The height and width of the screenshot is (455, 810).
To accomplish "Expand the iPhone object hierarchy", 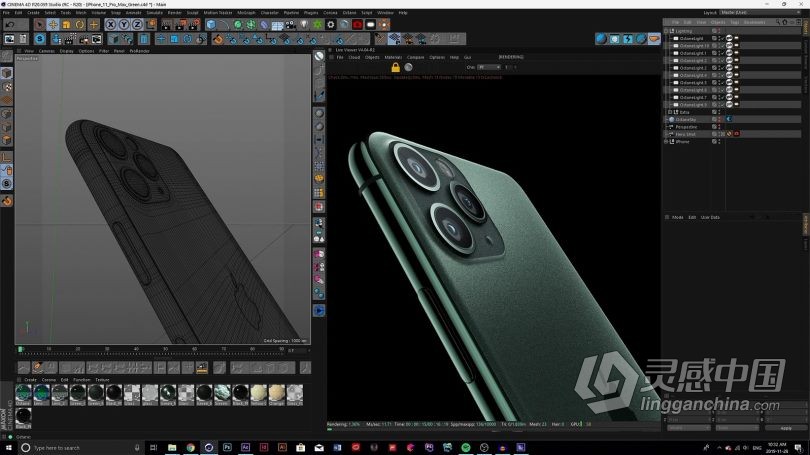I will pos(667,142).
